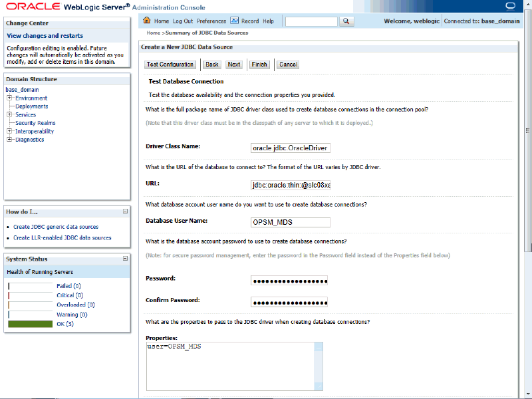
Task: Click Summary of JDBC Data Sources breadcrumb
Action: [x=207, y=33]
